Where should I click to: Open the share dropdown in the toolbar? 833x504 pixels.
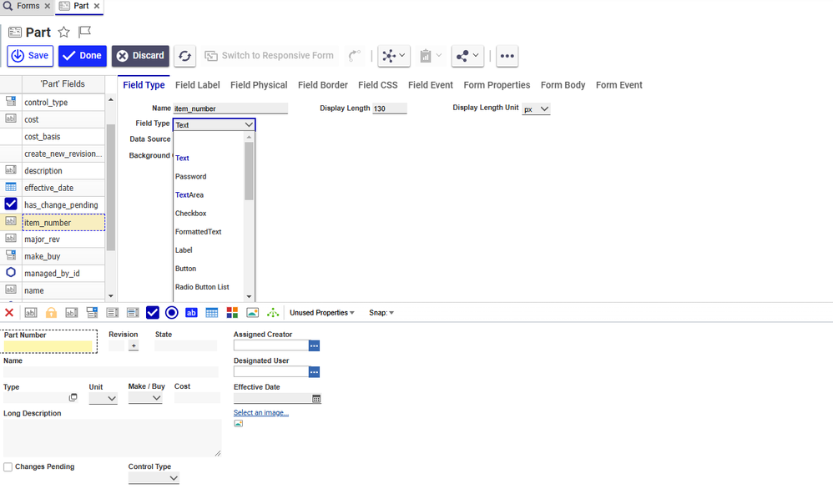467,56
